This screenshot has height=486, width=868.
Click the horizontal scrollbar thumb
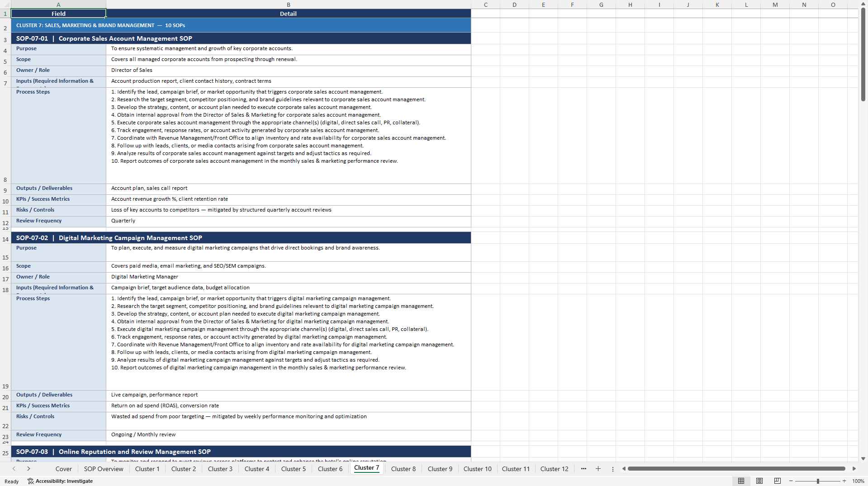(x=736, y=469)
